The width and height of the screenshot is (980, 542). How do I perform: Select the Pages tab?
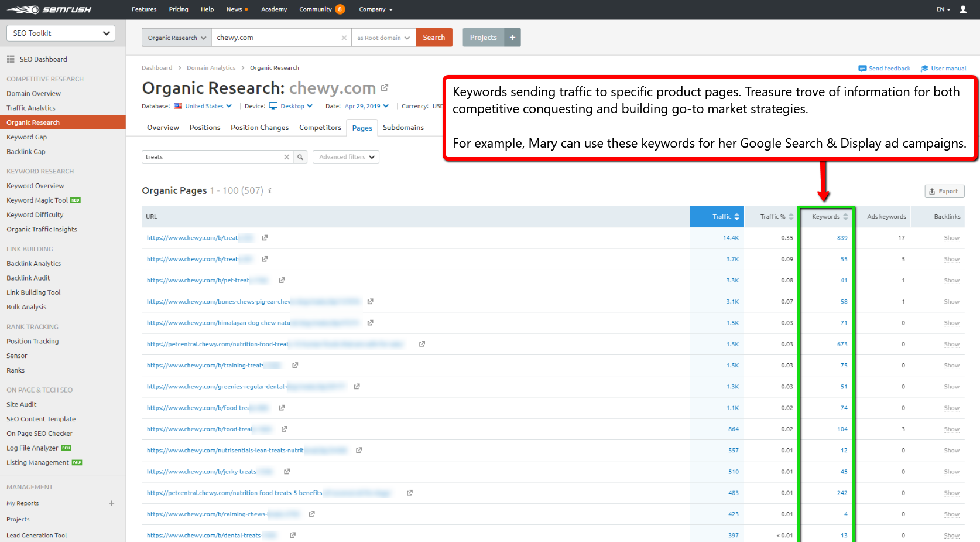coord(362,128)
